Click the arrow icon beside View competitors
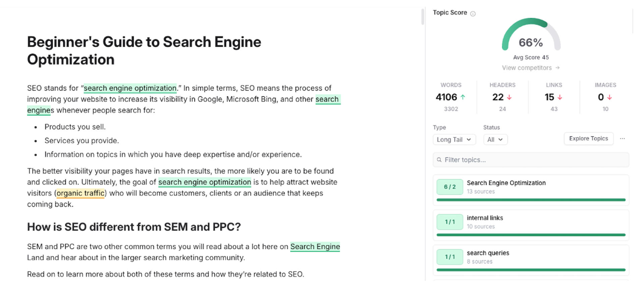Image resolution: width=644 pixels, height=290 pixels. (x=557, y=68)
